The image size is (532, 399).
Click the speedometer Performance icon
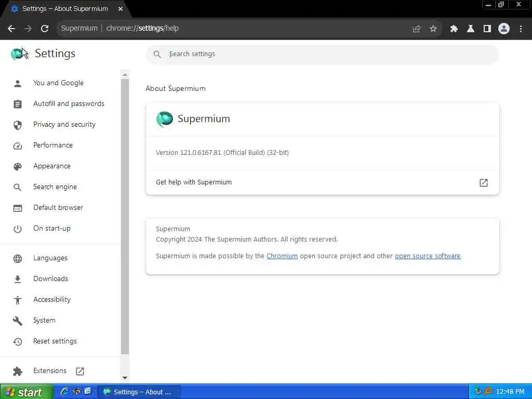[18, 146]
